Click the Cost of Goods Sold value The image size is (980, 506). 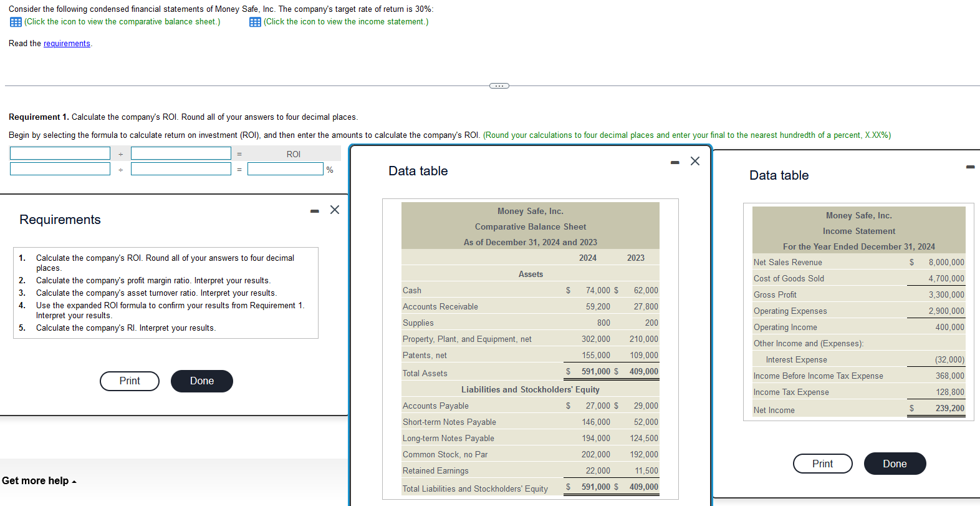946,278
